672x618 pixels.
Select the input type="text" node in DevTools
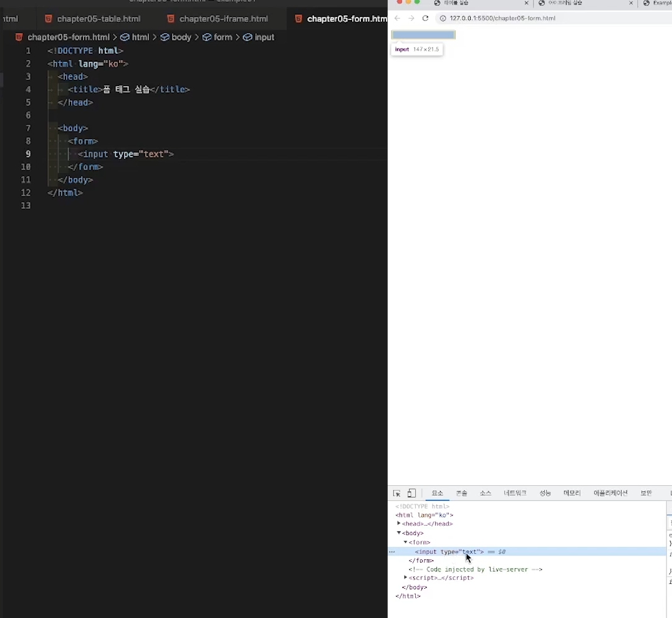coord(449,551)
